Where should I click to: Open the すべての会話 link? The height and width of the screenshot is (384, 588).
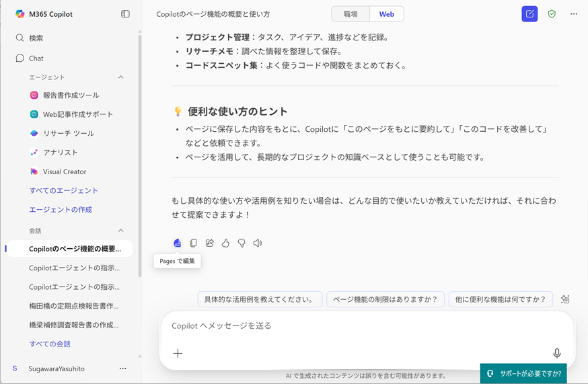pyautogui.click(x=50, y=344)
